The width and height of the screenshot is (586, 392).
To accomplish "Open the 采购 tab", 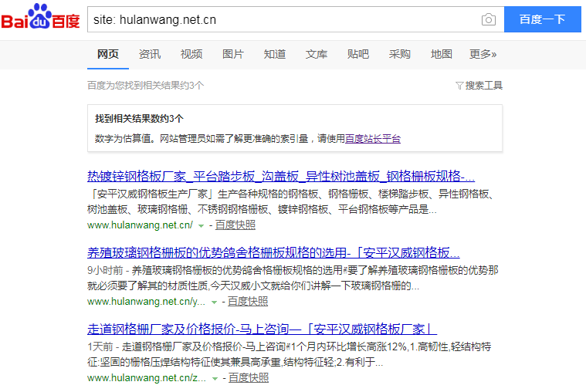I will point(399,54).
